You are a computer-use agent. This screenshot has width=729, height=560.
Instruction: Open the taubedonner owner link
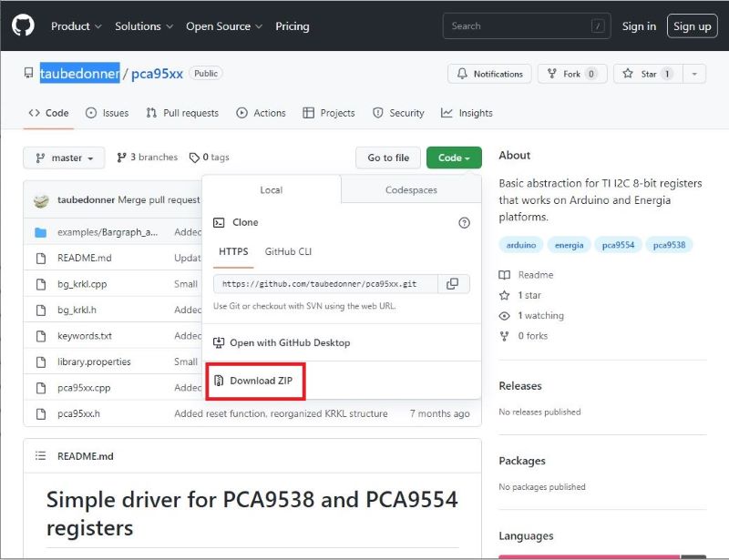79,74
